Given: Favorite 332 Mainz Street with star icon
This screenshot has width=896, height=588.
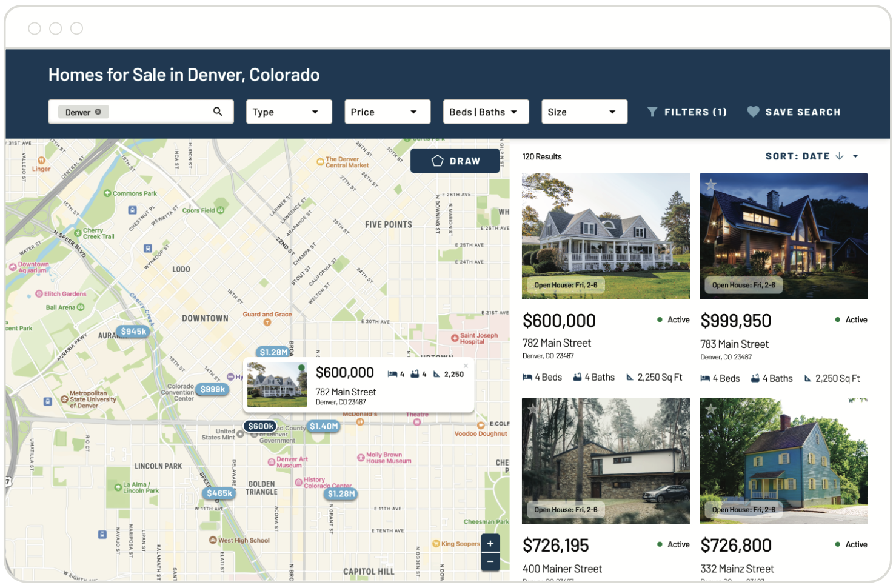Looking at the screenshot, I should click(x=711, y=410).
